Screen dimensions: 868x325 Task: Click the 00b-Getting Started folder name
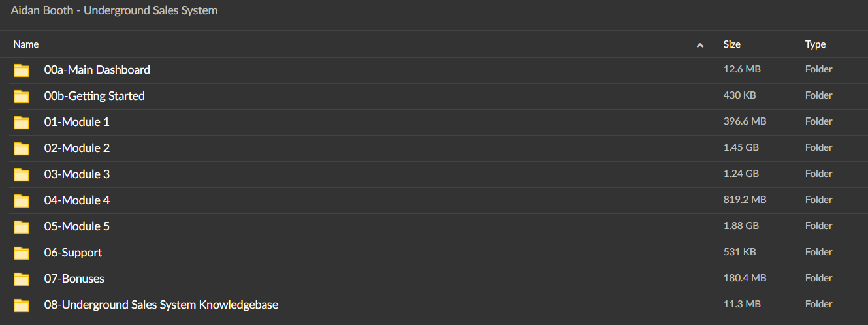[94, 96]
